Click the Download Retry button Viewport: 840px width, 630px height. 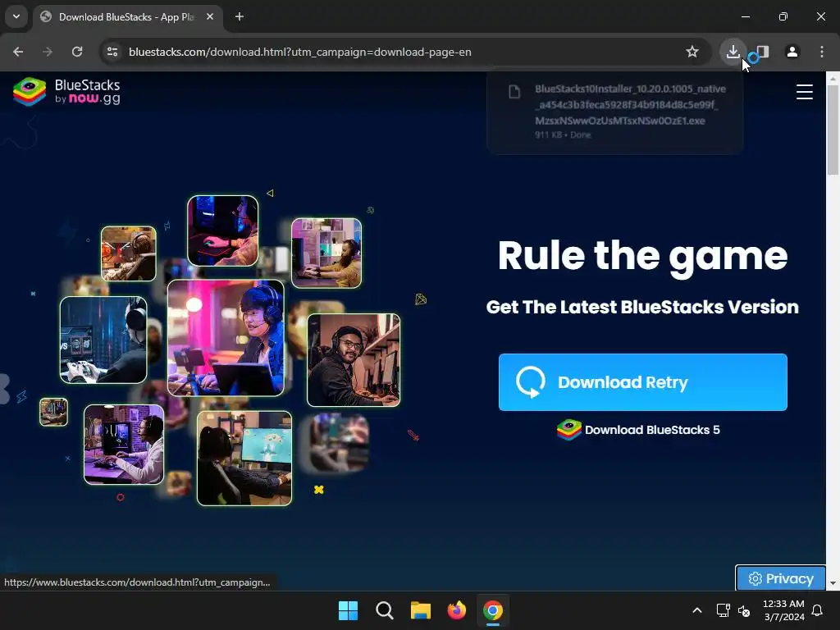tap(643, 382)
